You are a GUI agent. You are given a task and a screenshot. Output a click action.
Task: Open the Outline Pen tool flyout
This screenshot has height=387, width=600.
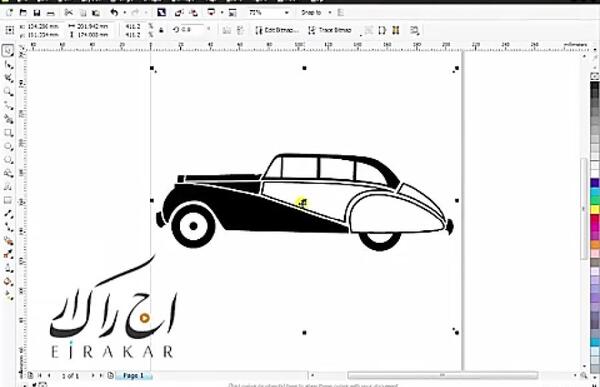point(8,268)
